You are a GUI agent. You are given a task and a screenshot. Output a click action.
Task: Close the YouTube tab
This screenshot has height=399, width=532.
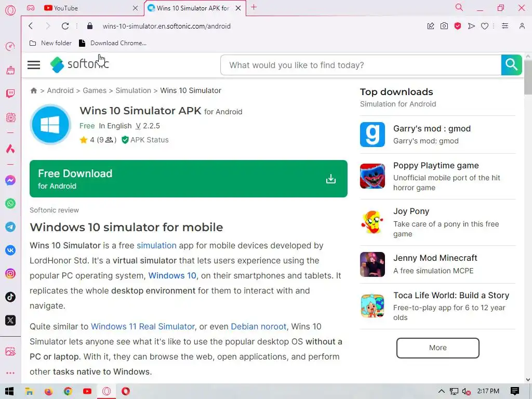point(136,8)
